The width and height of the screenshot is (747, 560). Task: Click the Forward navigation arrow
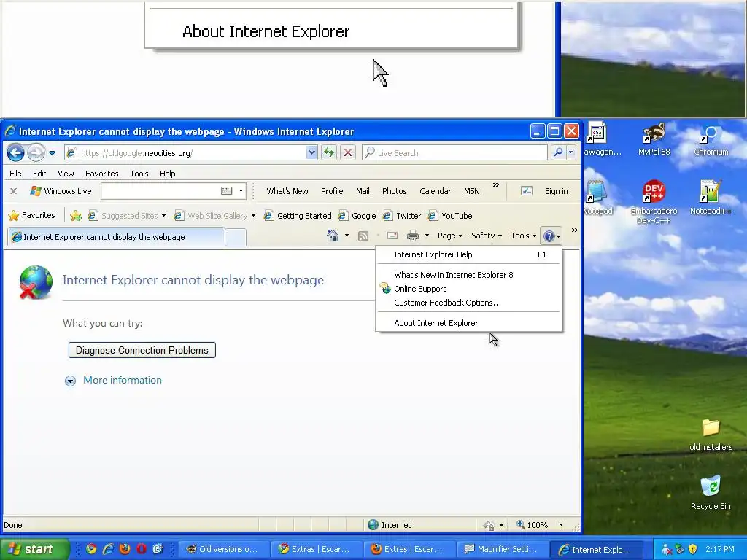(x=36, y=153)
